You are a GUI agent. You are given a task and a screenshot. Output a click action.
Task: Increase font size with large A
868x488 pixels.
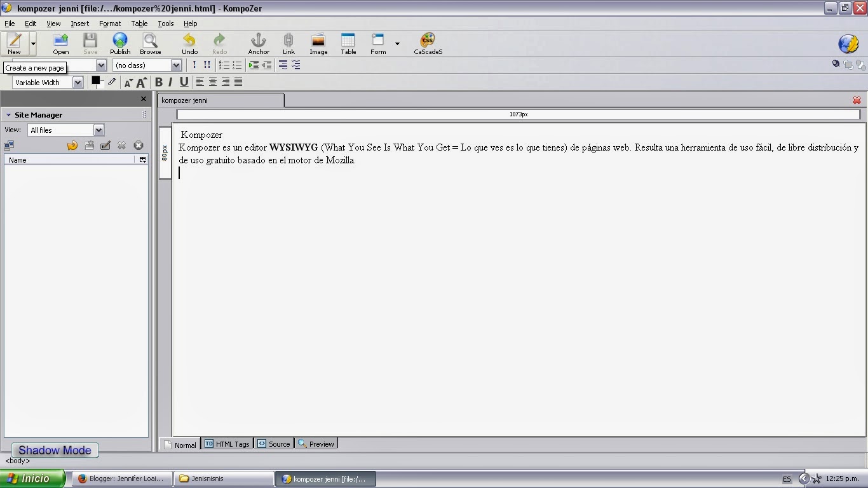coord(142,82)
